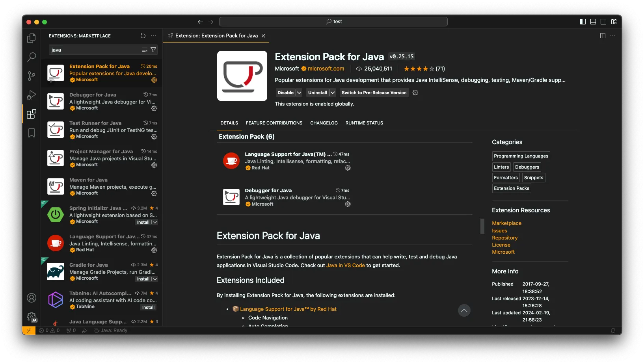Open manage gear for Test Runner for Java
This screenshot has width=644, height=364.
tap(154, 137)
